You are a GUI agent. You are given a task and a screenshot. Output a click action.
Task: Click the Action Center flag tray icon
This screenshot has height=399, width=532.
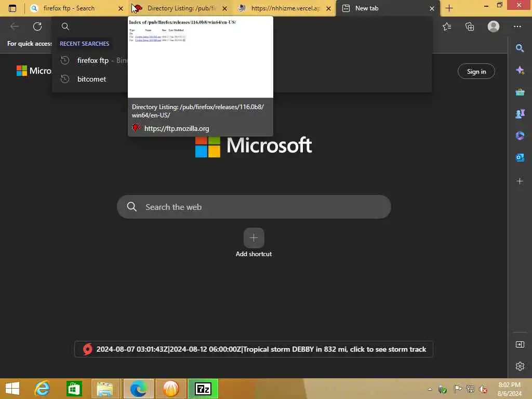[457, 389]
